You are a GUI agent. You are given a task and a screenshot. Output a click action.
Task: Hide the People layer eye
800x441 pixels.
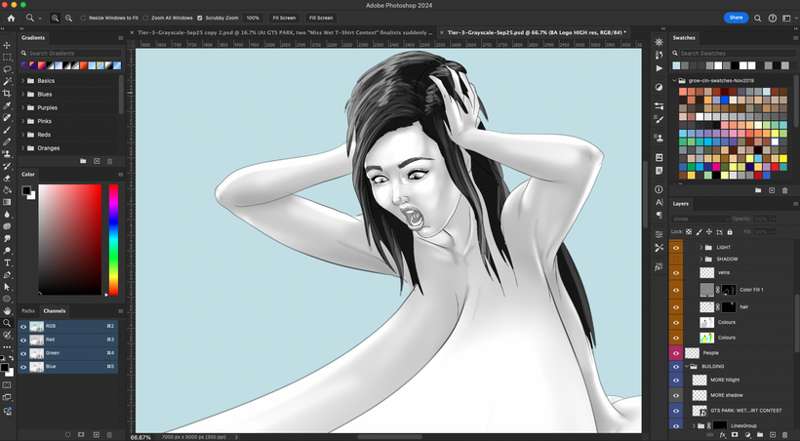676,353
